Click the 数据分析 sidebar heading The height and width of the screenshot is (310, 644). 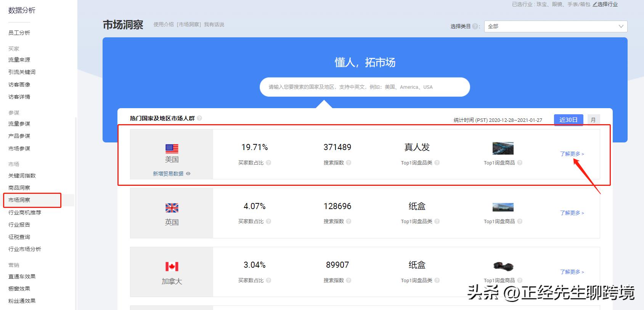tap(22, 10)
